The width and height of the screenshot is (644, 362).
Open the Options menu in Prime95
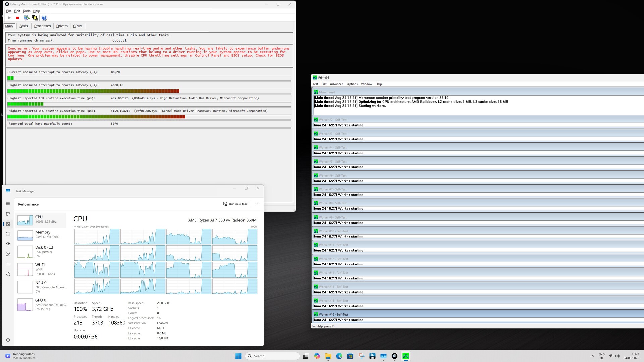click(x=352, y=84)
